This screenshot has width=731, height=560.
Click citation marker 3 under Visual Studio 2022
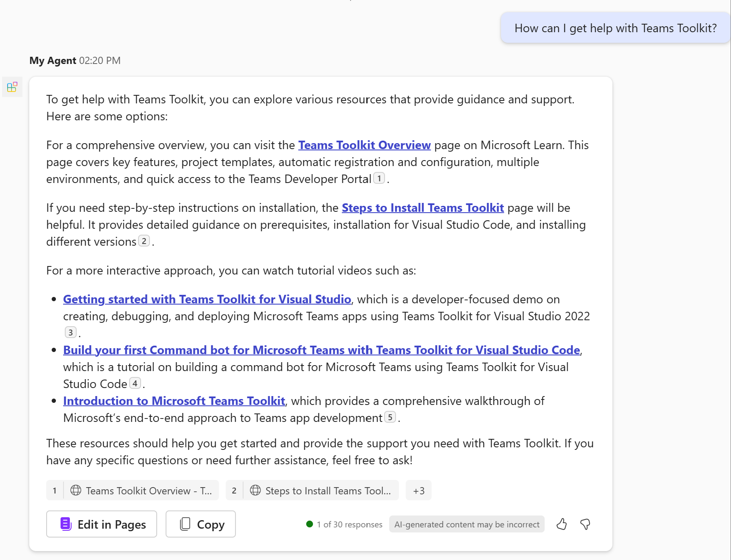(x=71, y=333)
